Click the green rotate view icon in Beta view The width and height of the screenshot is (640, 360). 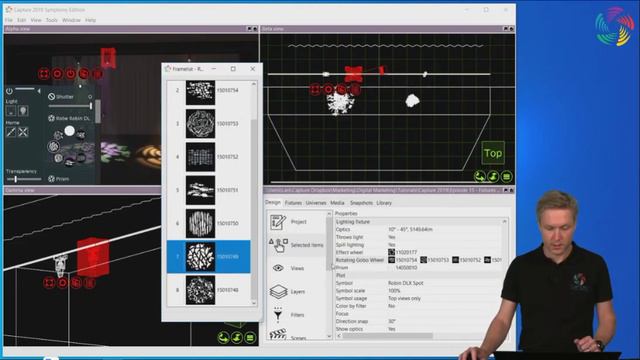point(480,176)
